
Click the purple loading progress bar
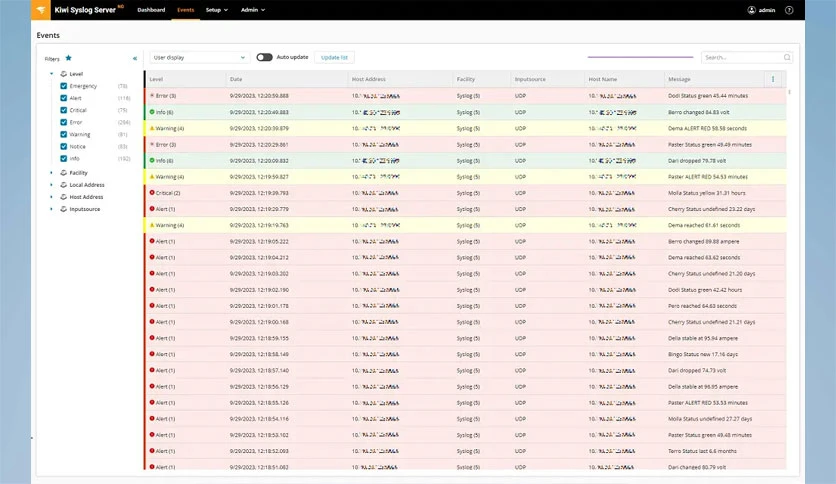coord(640,57)
